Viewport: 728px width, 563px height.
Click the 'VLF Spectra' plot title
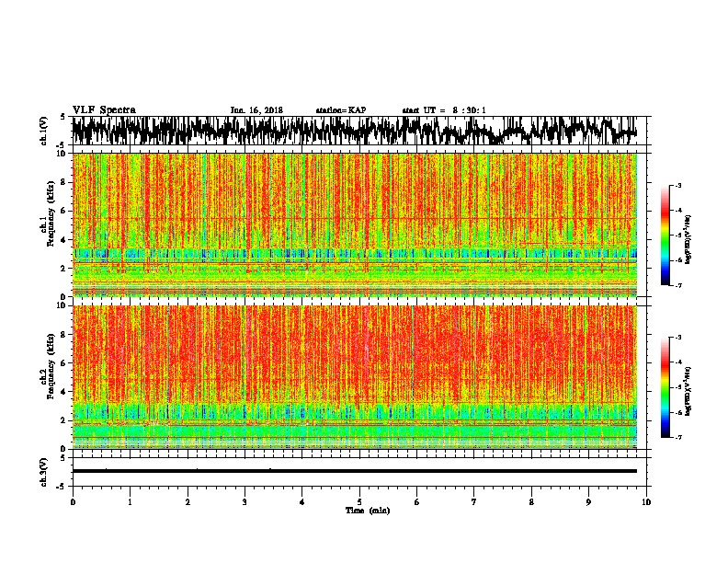click(104, 110)
